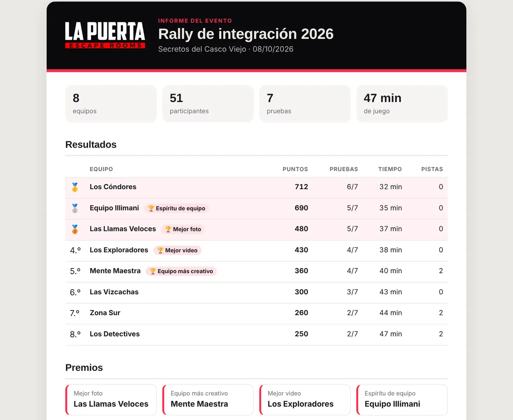The width and height of the screenshot is (513, 420).
Task: Click the 480 points value
Action: (x=301, y=229)
